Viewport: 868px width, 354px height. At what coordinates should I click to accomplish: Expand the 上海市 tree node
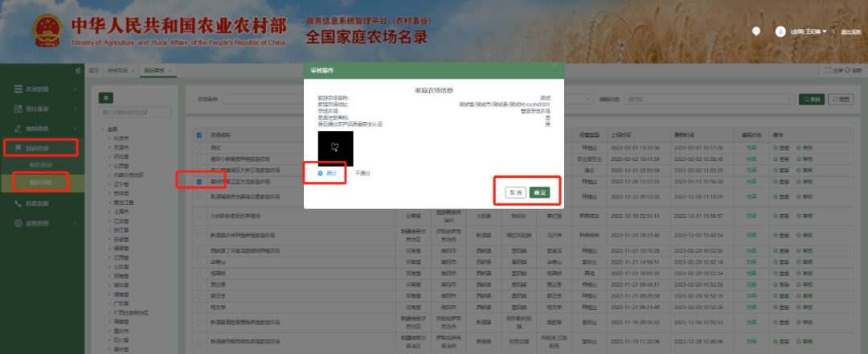110,212
